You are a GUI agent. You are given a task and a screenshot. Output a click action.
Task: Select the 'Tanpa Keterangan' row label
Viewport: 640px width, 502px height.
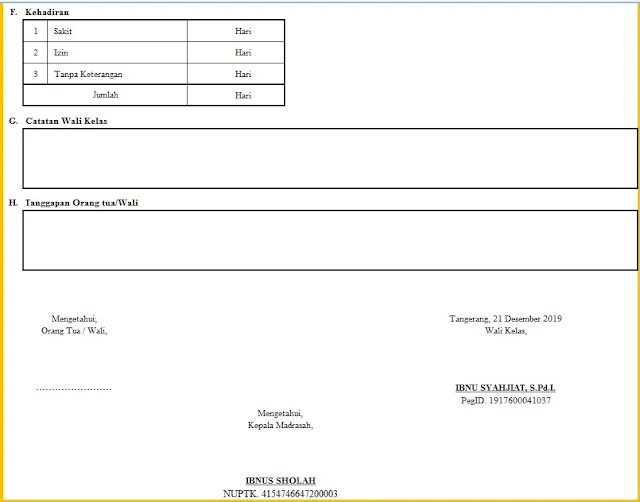(x=88, y=74)
